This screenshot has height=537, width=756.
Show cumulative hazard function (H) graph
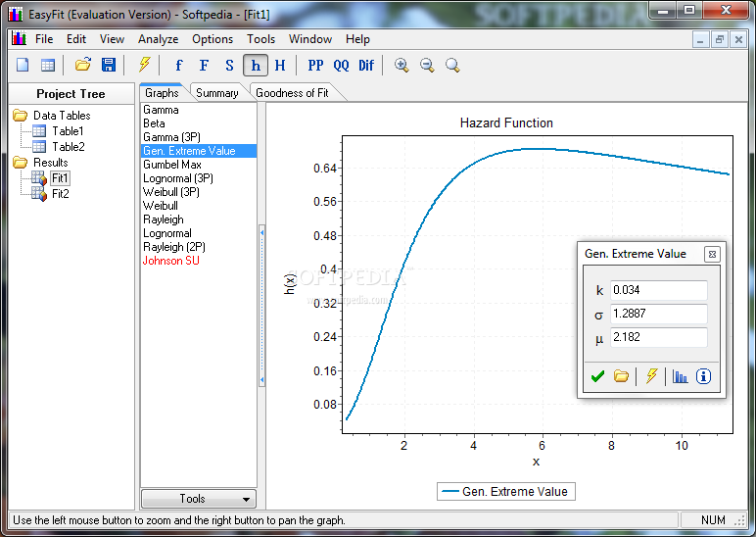point(280,65)
